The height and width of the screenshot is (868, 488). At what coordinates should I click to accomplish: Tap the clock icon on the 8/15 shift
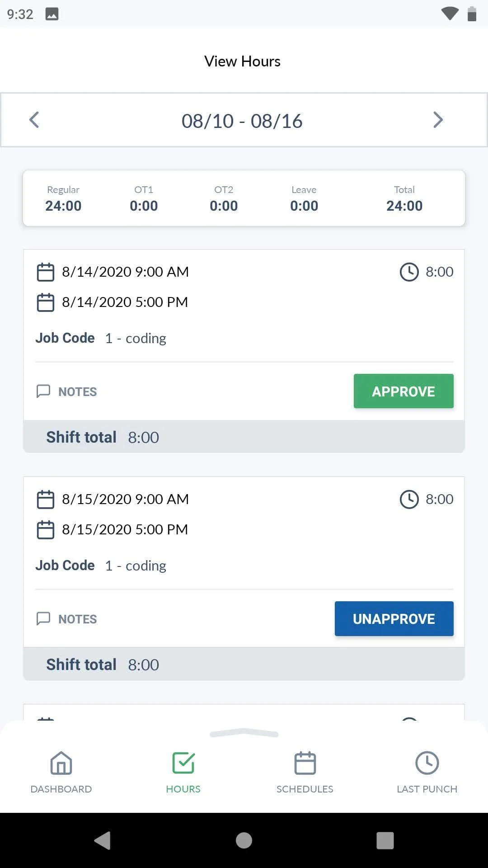pyautogui.click(x=409, y=500)
